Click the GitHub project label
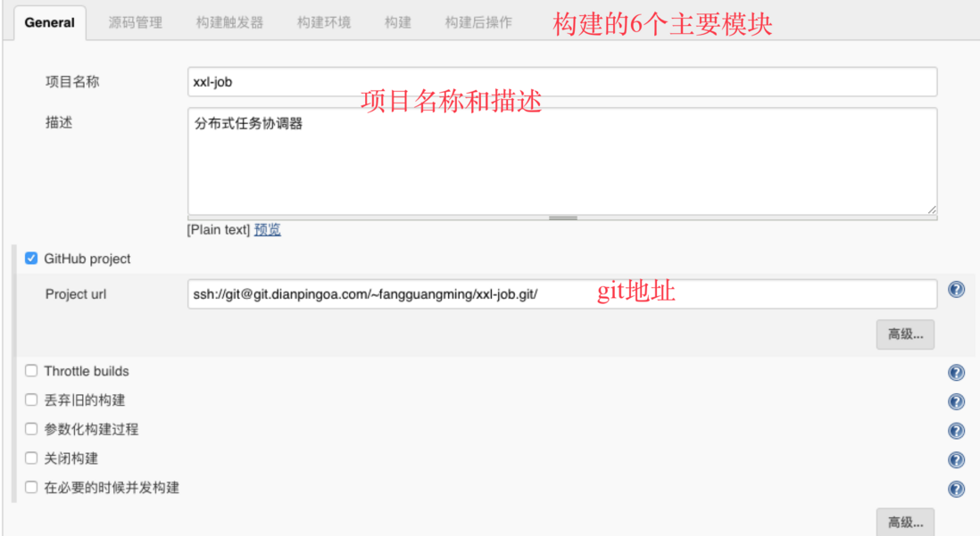 tap(87, 259)
